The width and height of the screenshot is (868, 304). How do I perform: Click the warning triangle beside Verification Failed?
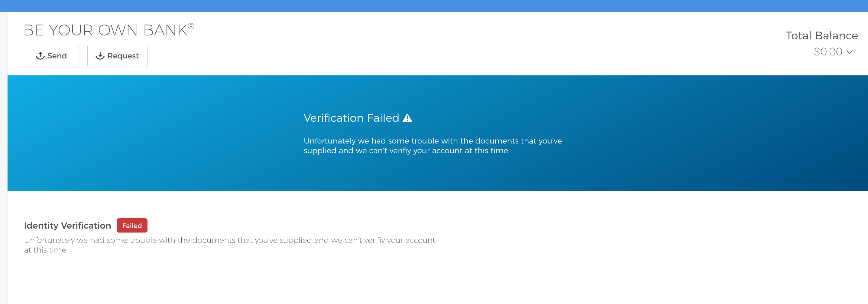407,118
